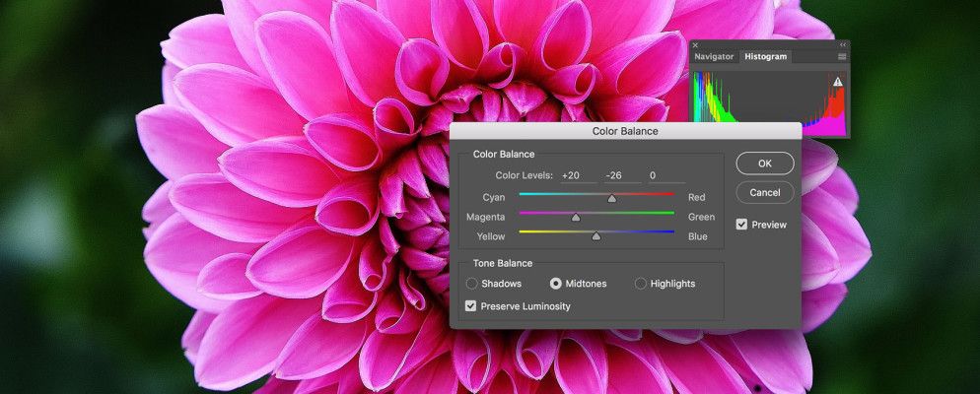Click the "Color Levels:" label
The height and width of the screenshot is (394, 980).
[524, 175]
